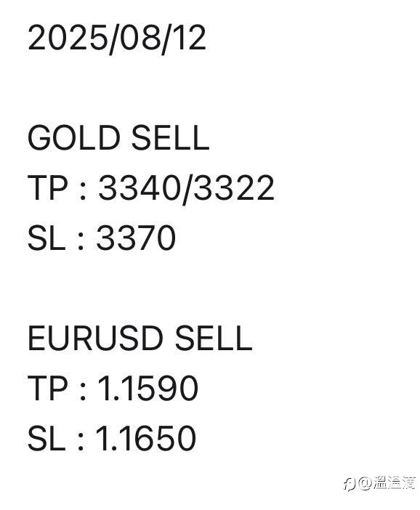Click the word EURUSD in the heading
Image resolution: width=420 pixels, height=510 pixels.
click(95, 339)
